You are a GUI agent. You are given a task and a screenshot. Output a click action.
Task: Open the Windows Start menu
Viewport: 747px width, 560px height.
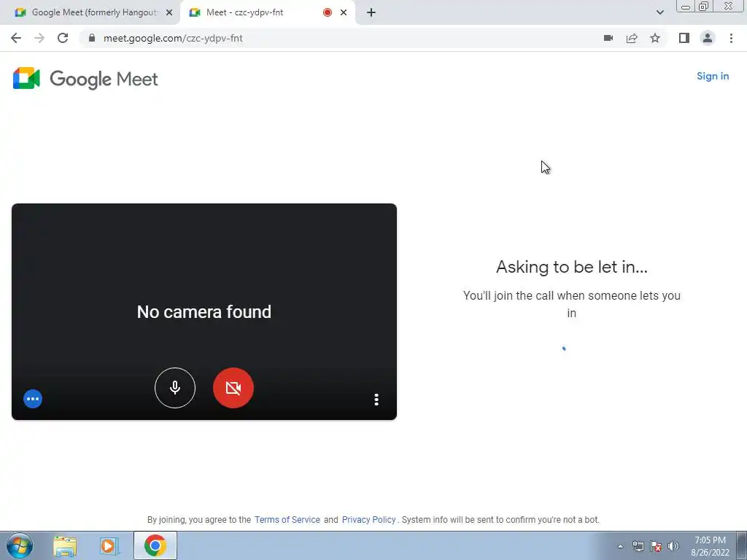pyautogui.click(x=20, y=545)
